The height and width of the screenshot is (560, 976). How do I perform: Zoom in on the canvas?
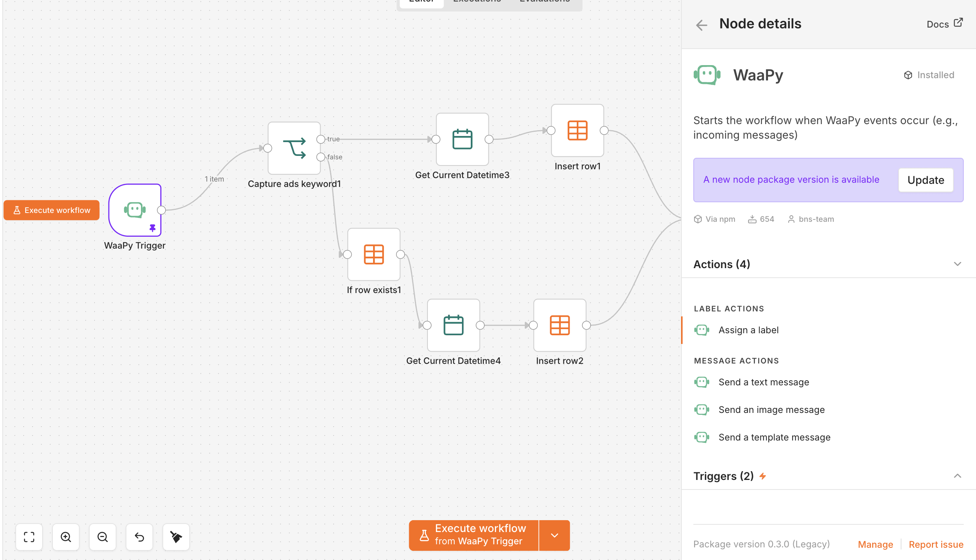[x=66, y=537]
